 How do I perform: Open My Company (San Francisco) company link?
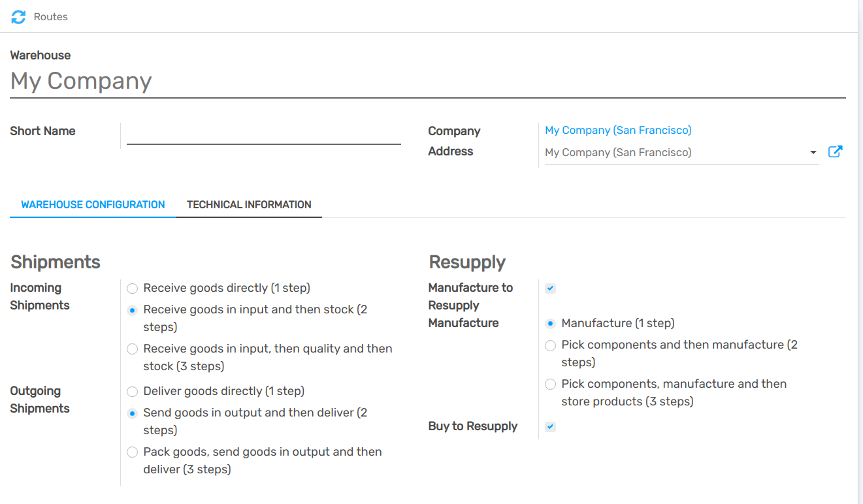tap(618, 130)
